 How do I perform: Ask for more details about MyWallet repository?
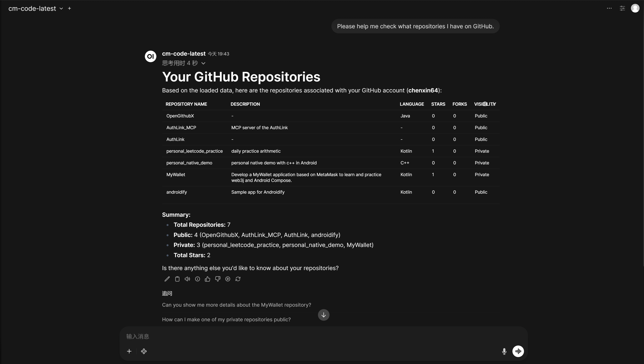click(x=236, y=305)
